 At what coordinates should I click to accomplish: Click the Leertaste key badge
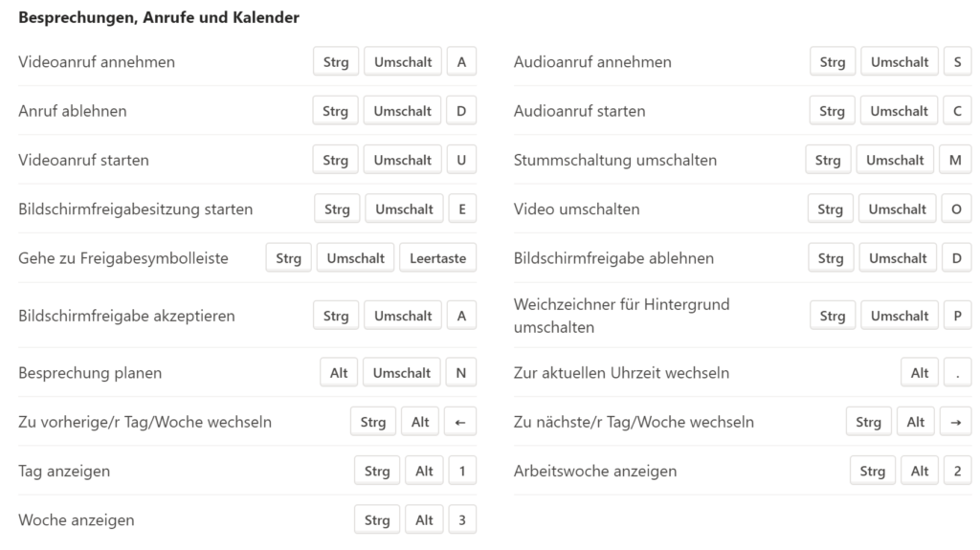tap(438, 258)
